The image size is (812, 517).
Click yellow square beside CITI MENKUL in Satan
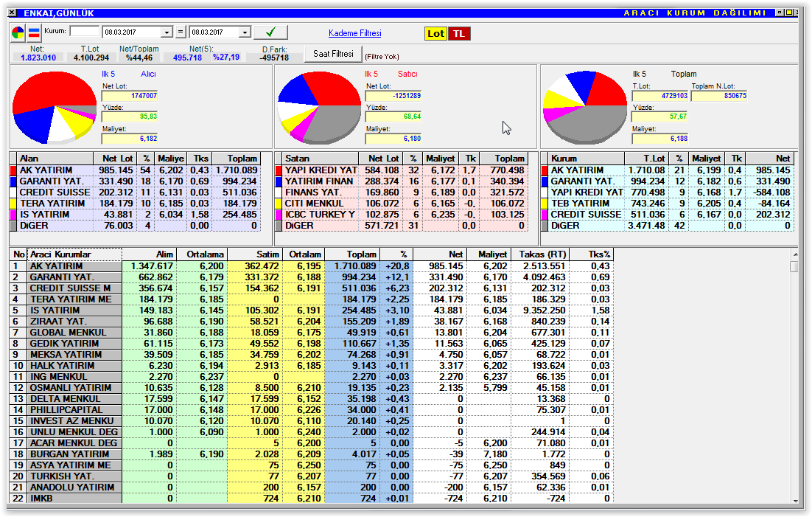(279, 204)
